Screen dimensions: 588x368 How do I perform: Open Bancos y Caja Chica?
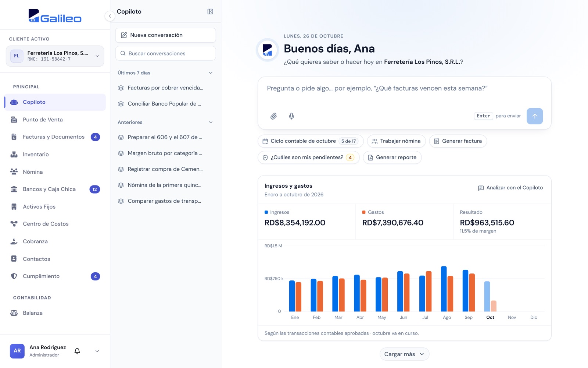point(55,189)
